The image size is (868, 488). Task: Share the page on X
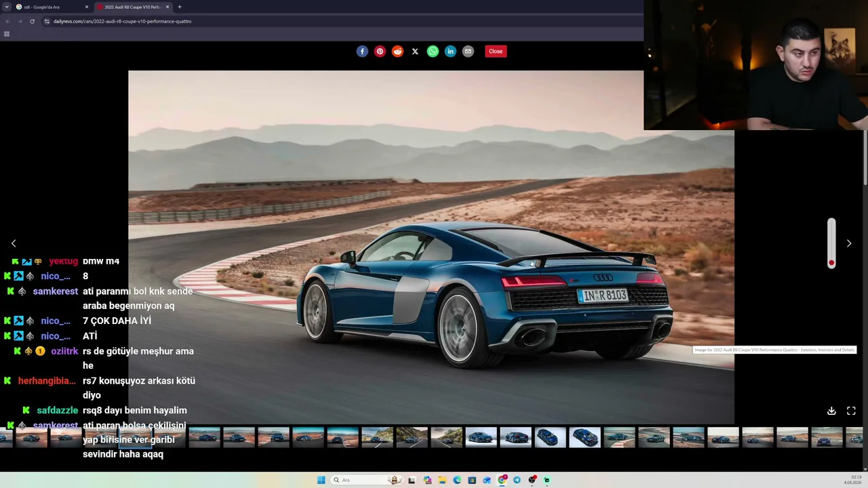415,52
